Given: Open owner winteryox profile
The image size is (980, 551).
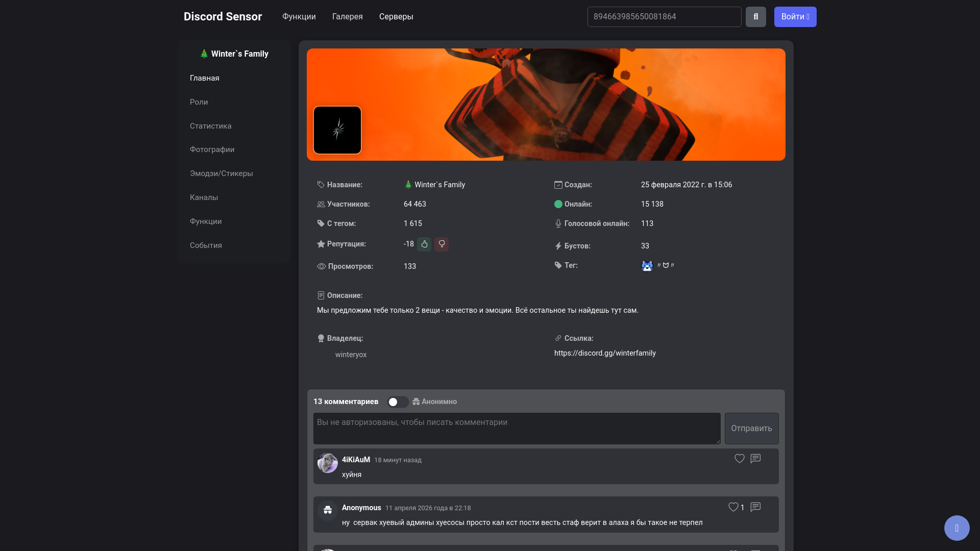Looking at the screenshot, I should (351, 355).
